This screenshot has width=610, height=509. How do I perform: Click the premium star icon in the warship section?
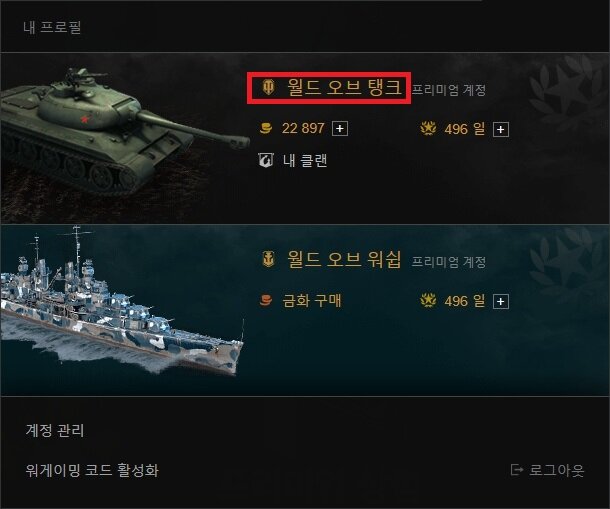click(428, 300)
